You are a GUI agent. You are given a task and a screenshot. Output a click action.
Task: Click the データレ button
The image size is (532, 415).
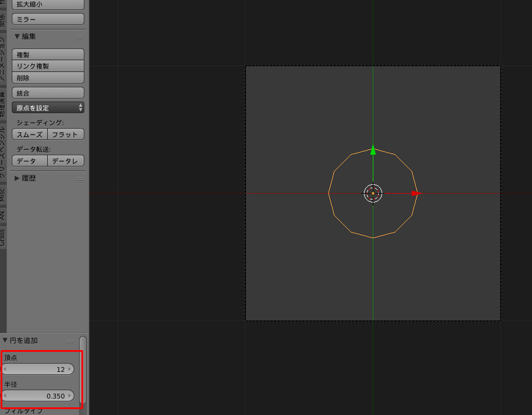coord(66,161)
